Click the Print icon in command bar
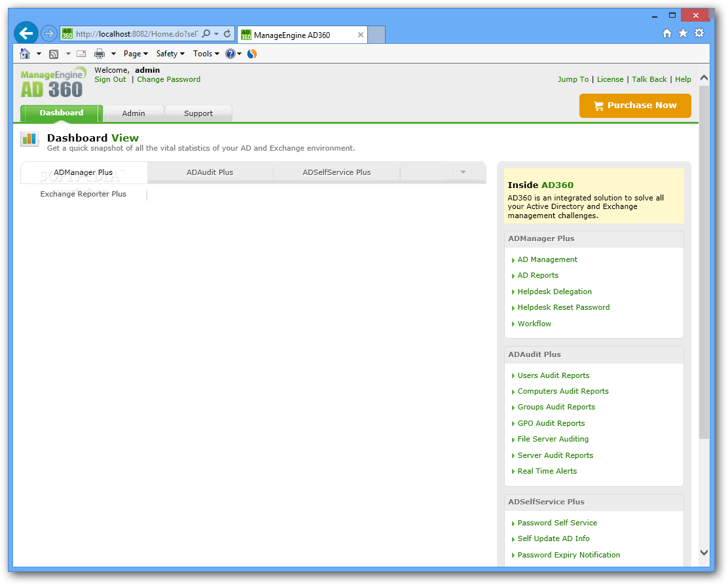Viewport: 728px width, 585px height. click(x=100, y=54)
